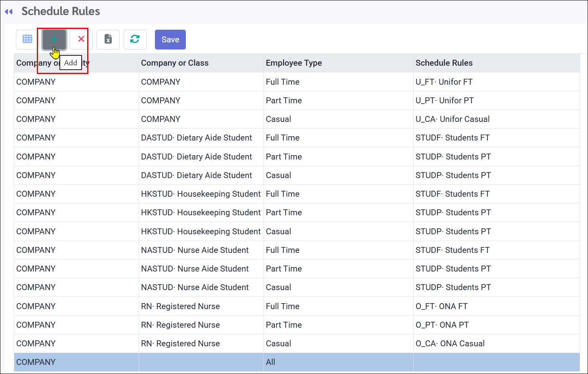This screenshot has width=588, height=374.
Task: Click NASTUD· Nurse Aide Student Part Time row
Action: point(297,269)
